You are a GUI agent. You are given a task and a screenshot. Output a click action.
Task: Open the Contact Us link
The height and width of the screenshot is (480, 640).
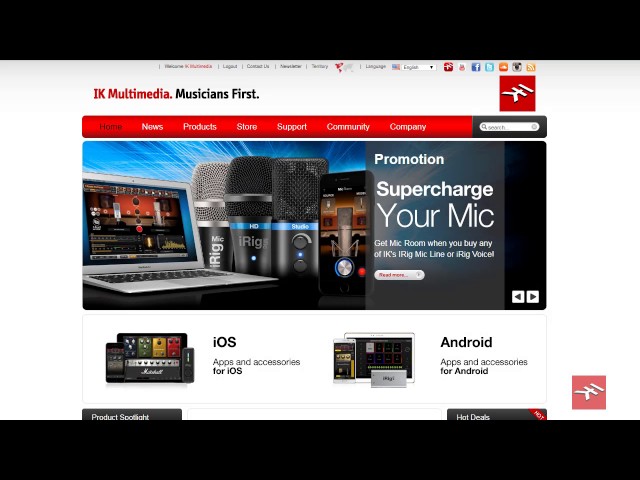(258, 66)
